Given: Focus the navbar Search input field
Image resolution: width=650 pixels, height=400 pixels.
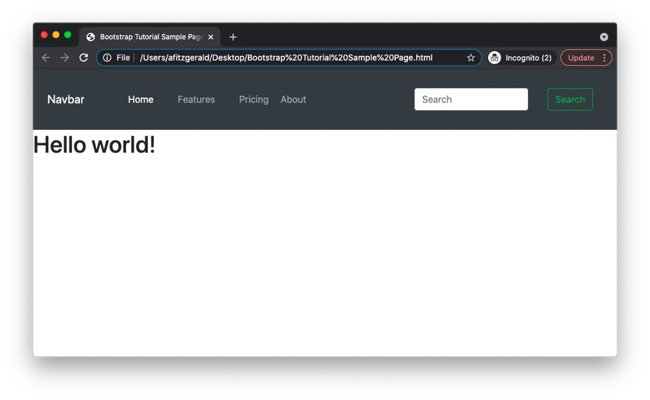Looking at the screenshot, I should click(x=471, y=100).
